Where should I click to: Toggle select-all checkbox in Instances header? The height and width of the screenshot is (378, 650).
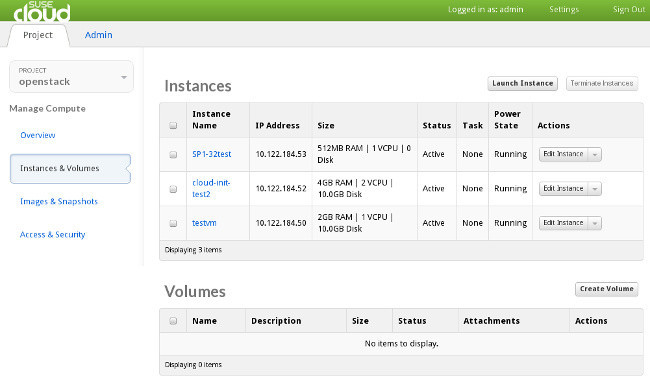point(173,125)
